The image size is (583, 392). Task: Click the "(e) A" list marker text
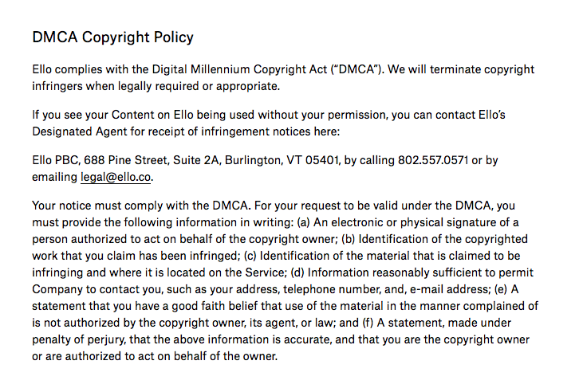[506, 289]
